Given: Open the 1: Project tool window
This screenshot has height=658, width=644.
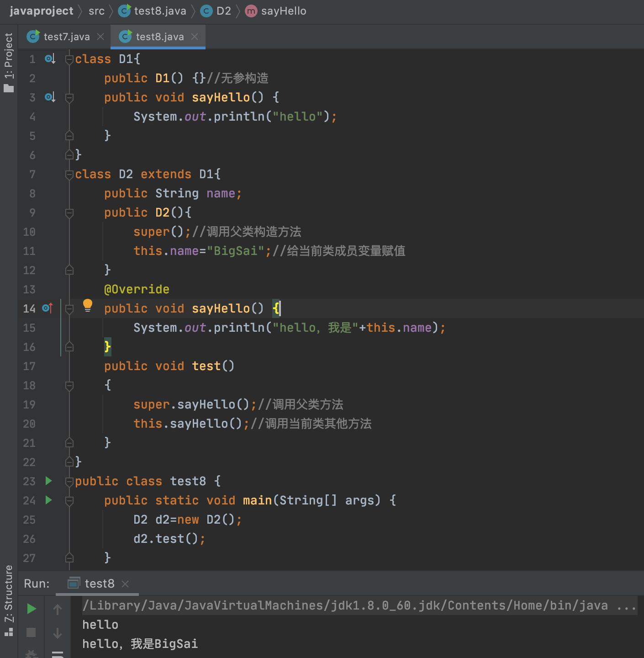Looking at the screenshot, I should click(9, 62).
